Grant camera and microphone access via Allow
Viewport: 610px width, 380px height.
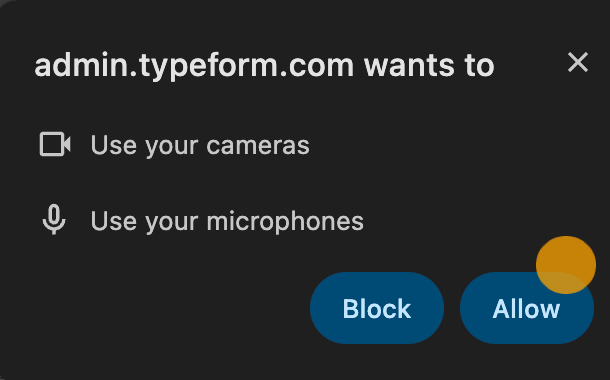click(x=527, y=308)
